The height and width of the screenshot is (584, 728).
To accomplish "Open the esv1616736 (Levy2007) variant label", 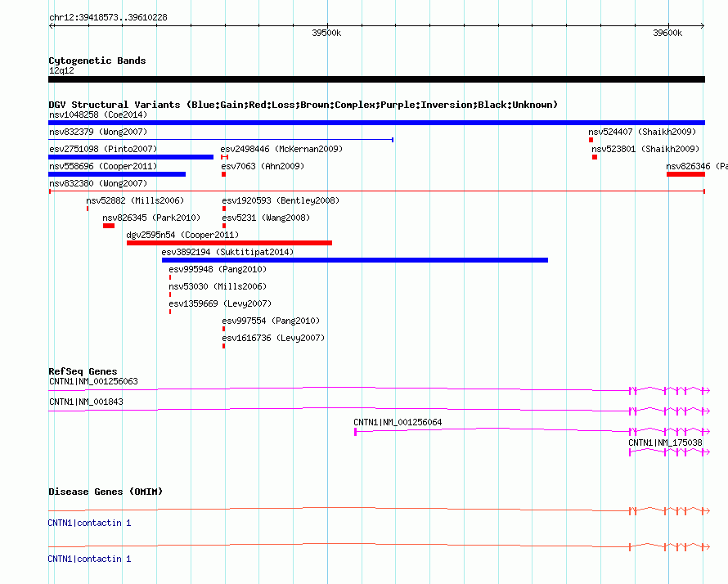I will pos(273,338).
